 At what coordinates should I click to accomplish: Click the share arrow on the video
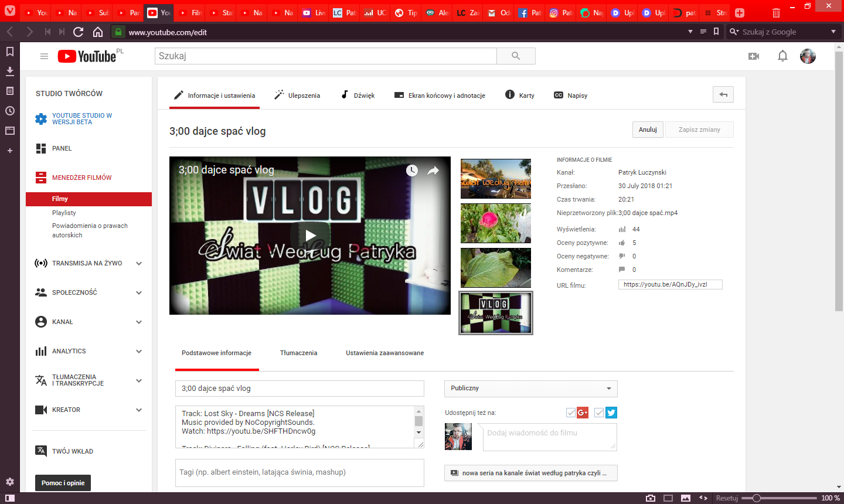click(x=433, y=171)
